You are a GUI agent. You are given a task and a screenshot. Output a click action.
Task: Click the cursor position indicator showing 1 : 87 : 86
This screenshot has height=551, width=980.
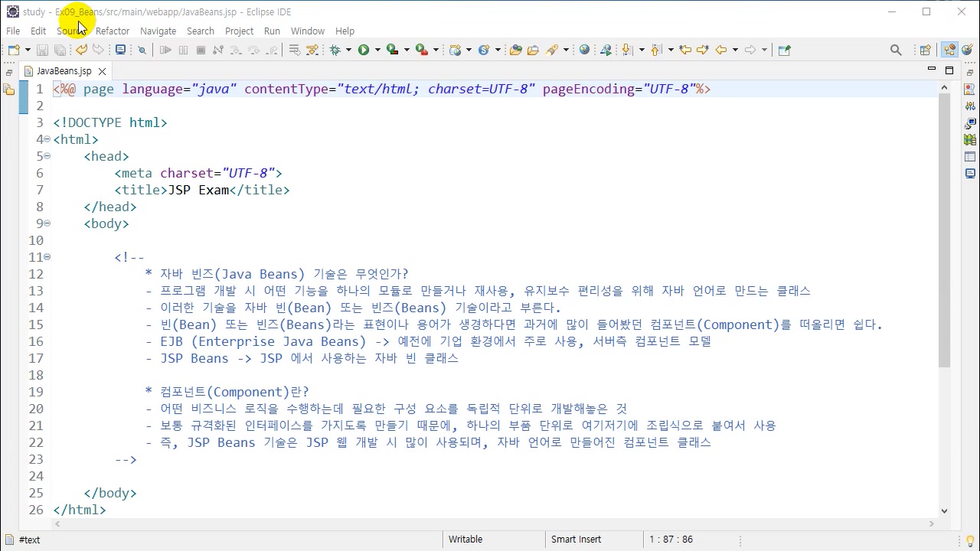click(671, 539)
